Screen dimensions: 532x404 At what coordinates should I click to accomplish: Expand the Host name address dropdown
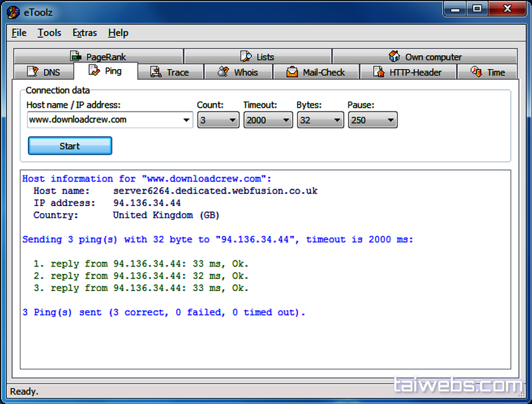[186, 120]
